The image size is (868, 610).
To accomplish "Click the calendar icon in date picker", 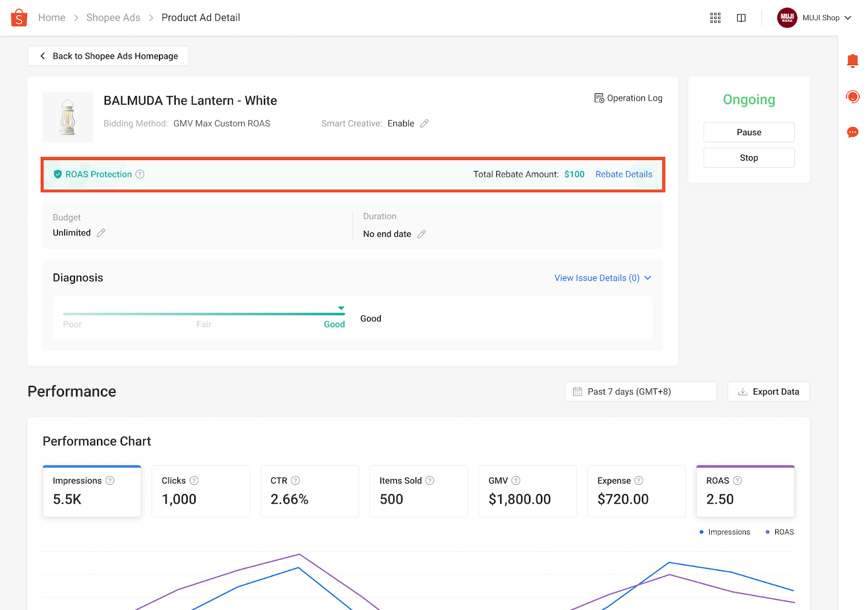I will (x=578, y=392).
